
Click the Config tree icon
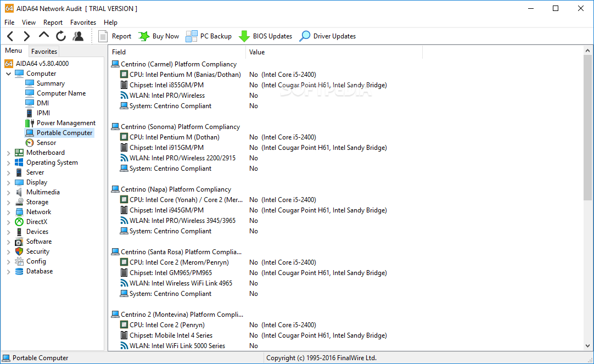pyautogui.click(x=19, y=261)
